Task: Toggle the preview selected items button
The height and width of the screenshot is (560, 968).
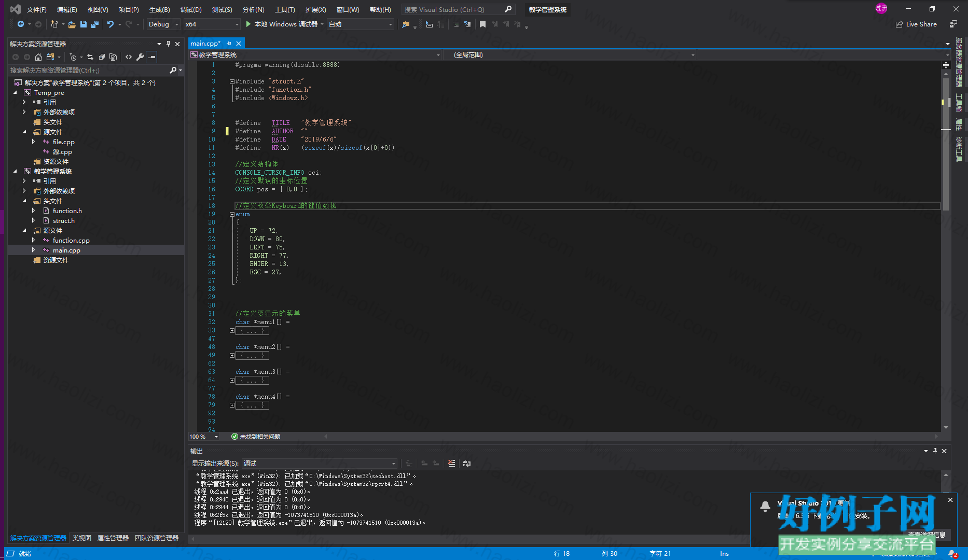Action: pyautogui.click(x=151, y=57)
